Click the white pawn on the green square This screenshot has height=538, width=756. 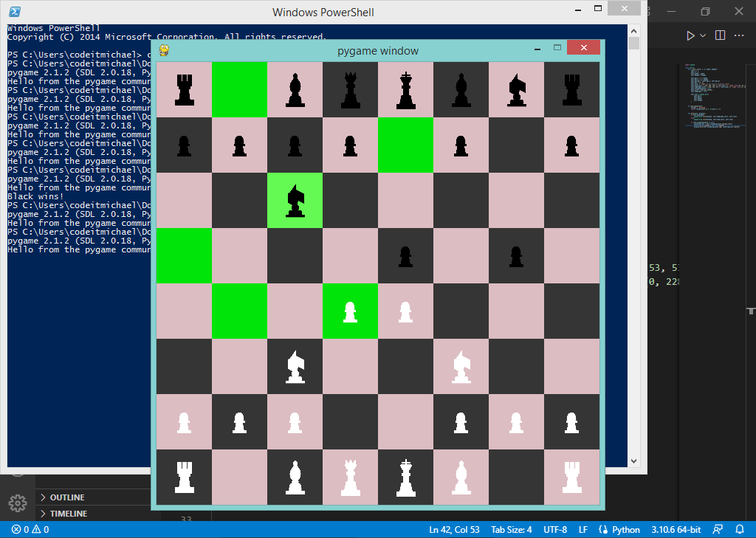pyautogui.click(x=350, y=311)
